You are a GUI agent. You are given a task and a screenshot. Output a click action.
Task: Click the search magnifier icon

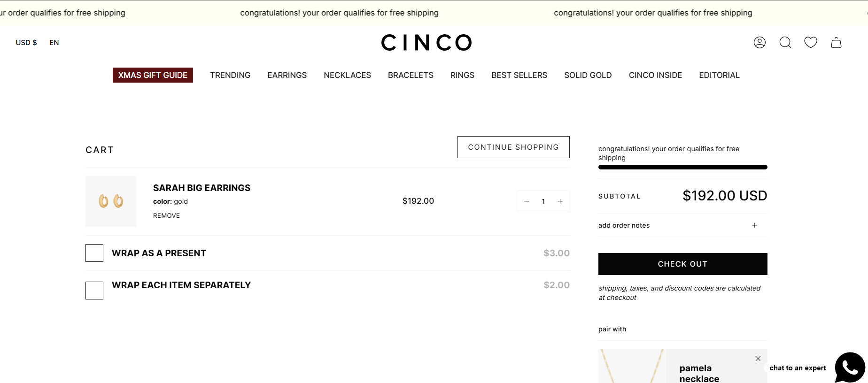(785, 43)
